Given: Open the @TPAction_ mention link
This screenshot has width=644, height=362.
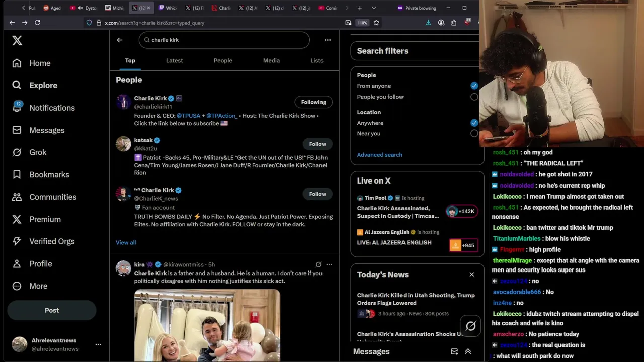Looking at the screenshot, I should (x=221, y=116).
